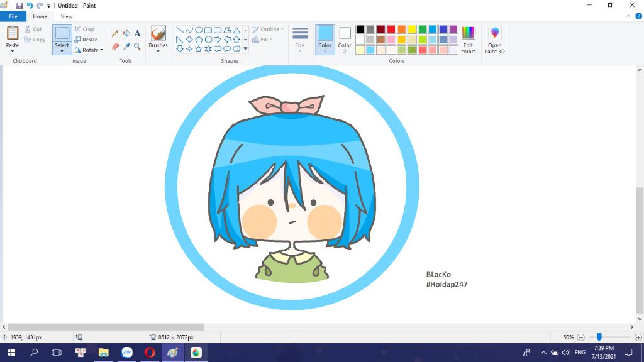The height and width of the screenshot is (362, 644).
Task: Choose the Pentagon shape
Action: coord(199,40)
